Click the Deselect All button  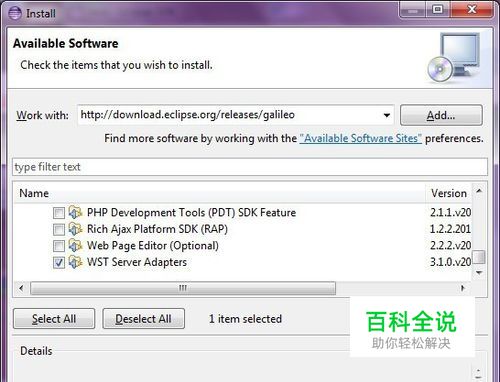coord(144,319)
